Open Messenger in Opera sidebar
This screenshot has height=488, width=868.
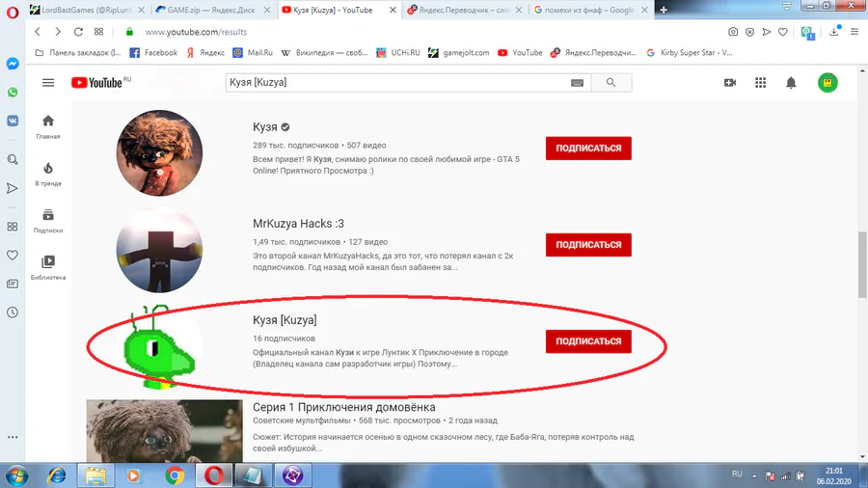[x=13, y=64]
